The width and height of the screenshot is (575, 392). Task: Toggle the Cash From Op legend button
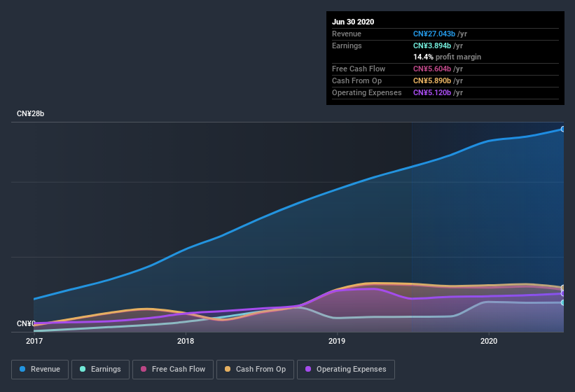(x=255, y=370)
